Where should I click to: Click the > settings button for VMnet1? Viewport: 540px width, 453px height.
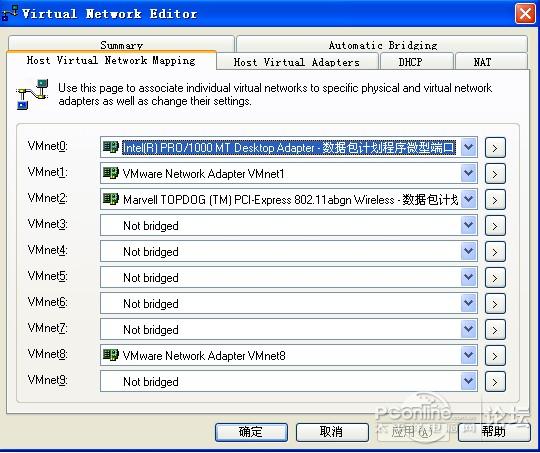pos(495,174)
